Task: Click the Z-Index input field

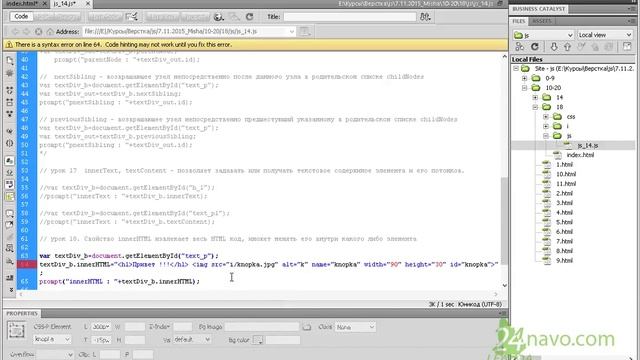Action: pyautogui.click(x=182, y=327)
